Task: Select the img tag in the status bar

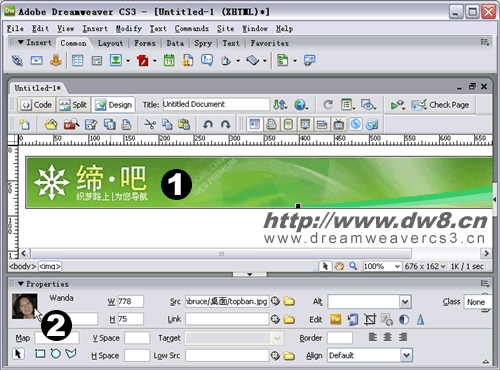Action: pos(50,266)
